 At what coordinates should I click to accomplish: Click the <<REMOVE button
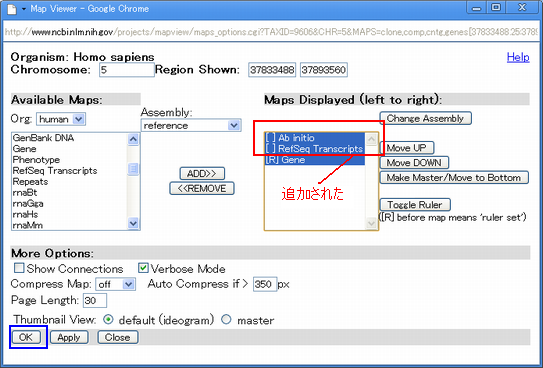point(202,189)
